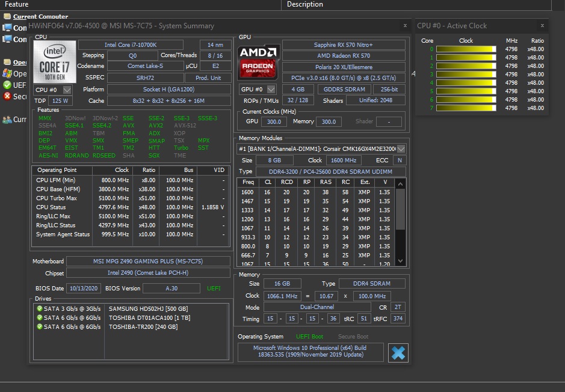Image resolution: width=565 pixels, height=392 pixels.
Task: Click the Intel Z490 chipset field
Action: pyautogui.click(x=148, y=273)
